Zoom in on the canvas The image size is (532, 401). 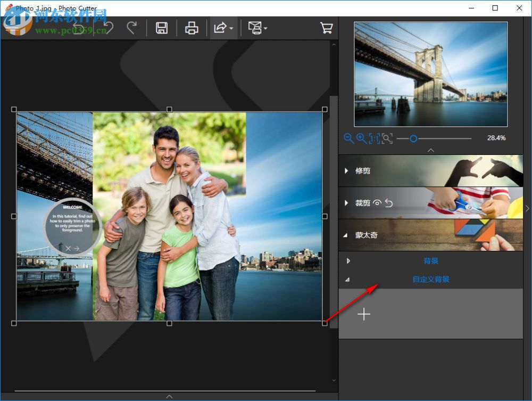point(362,139)
